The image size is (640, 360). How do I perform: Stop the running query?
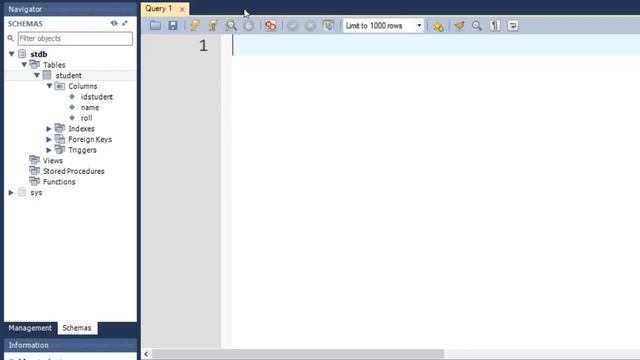(249, 26)
